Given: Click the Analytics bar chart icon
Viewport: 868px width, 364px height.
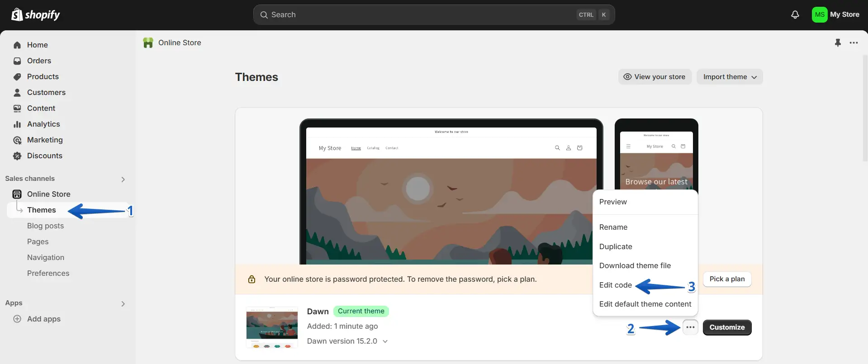Looking at the screenshot, I should pos(17,124).
